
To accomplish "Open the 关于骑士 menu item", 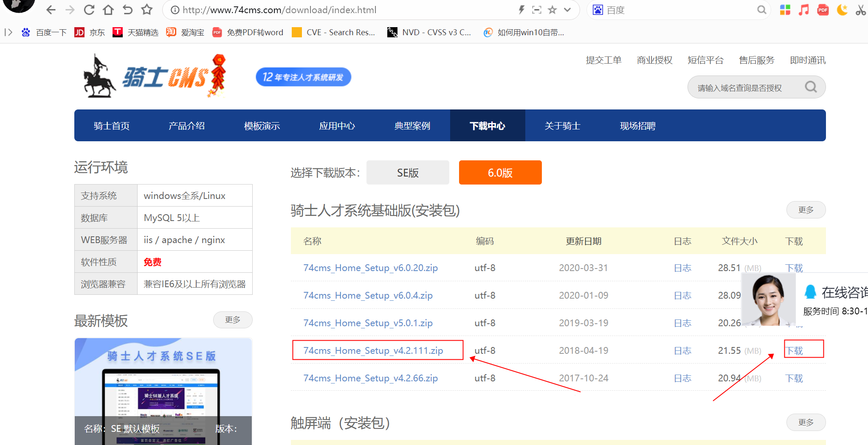I will click(562, 126).
